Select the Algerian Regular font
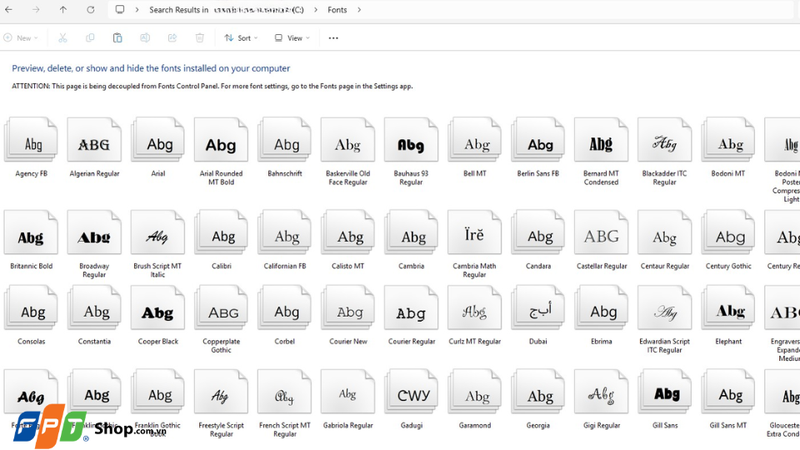 coord(94,147)
